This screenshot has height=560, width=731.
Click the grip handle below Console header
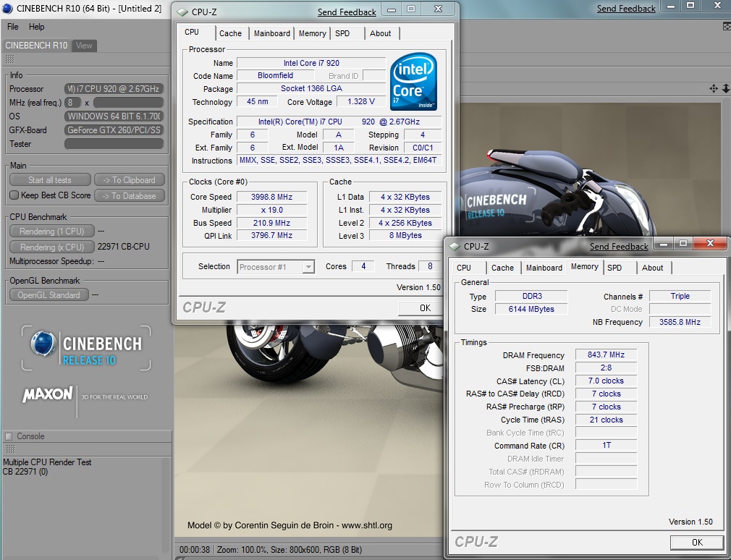(x=10, y=449)
